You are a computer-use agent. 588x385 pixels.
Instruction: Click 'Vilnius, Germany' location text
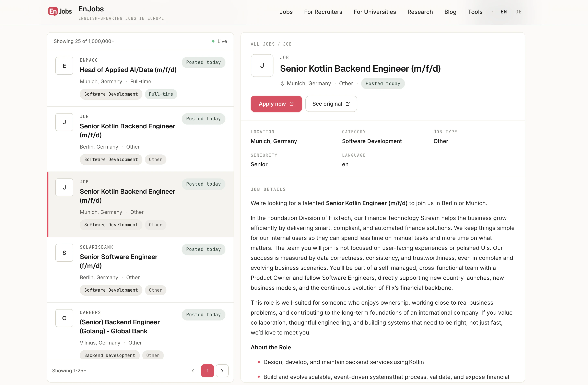[100, 343]
